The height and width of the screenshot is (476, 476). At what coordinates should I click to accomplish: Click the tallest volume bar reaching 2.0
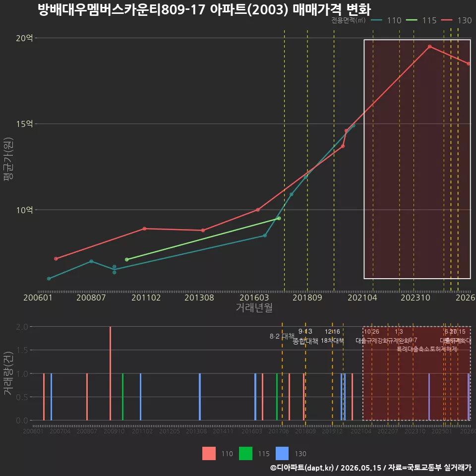point(110,373)
